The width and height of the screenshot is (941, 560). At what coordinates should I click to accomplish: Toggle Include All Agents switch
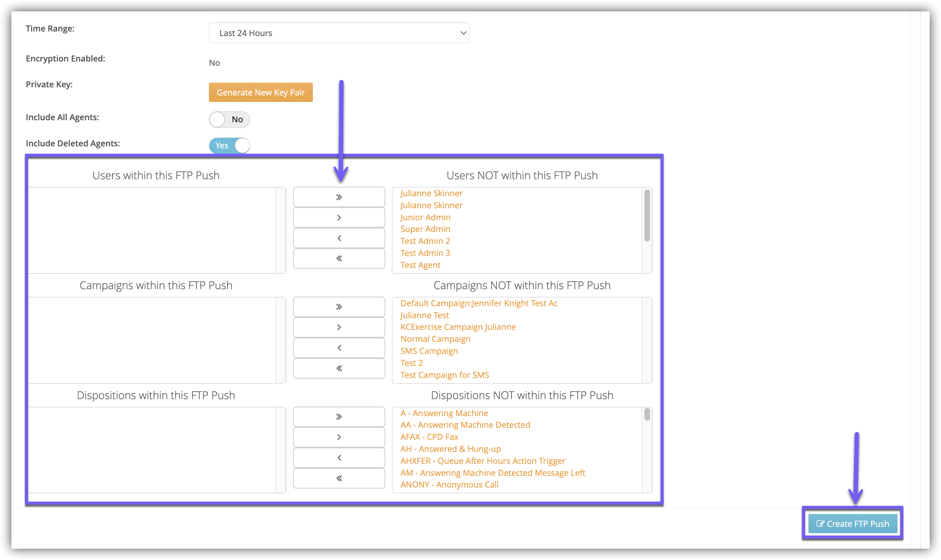coord(229,119)
